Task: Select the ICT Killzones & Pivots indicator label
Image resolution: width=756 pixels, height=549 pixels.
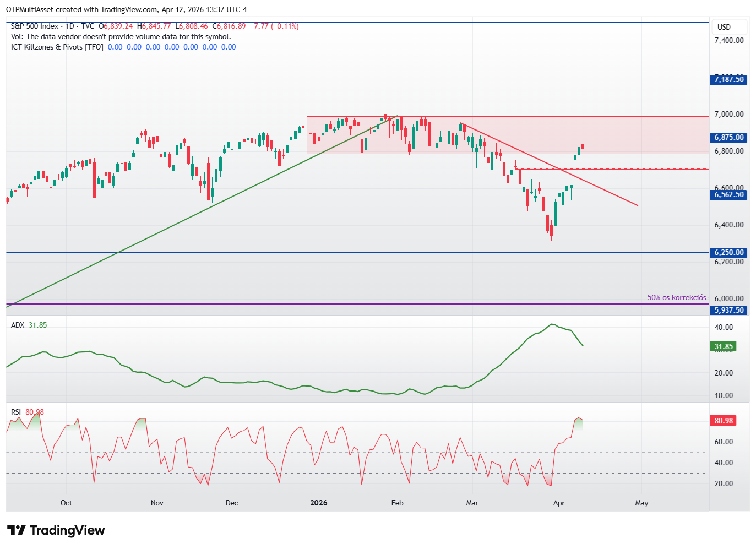Action: pyautogui.click(x=57, y=47)
